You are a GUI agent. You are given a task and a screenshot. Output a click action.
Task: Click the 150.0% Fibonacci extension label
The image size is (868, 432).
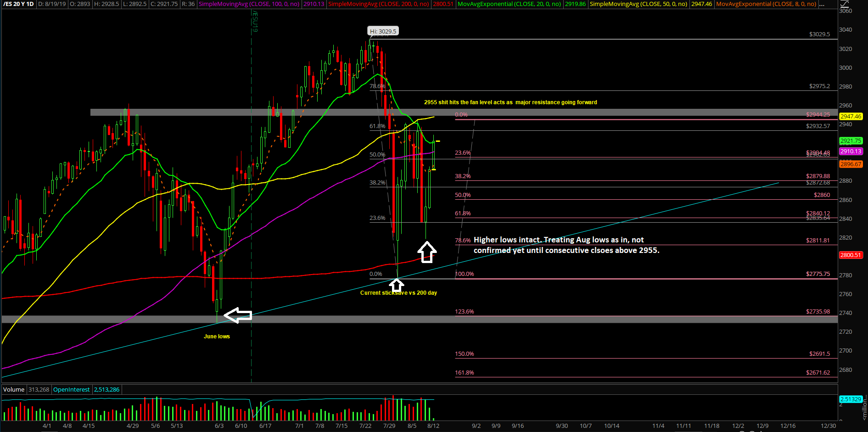[465, 354]
